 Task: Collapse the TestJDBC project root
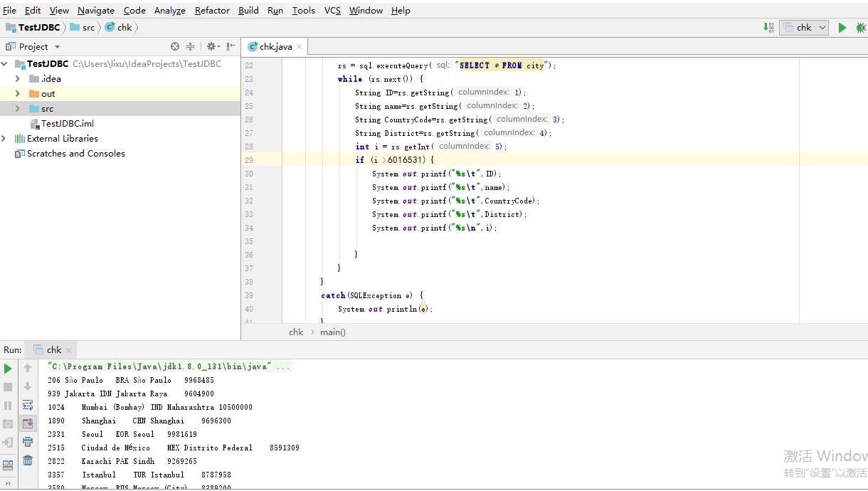click(5, 64)
